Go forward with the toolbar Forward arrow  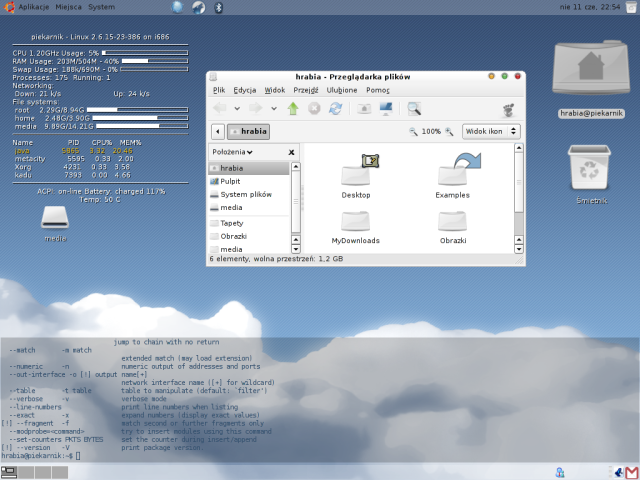tap(256, 109)
